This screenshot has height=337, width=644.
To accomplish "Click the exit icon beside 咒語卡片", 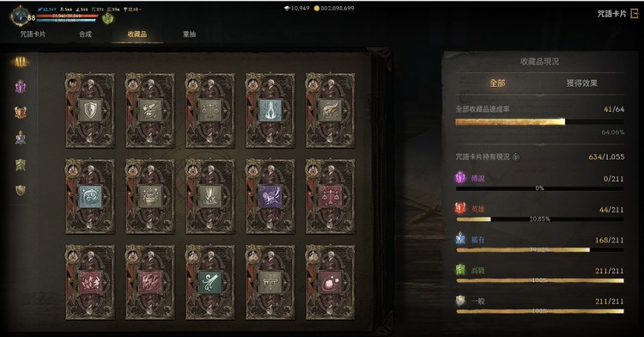I will click(x=635, y=14).
